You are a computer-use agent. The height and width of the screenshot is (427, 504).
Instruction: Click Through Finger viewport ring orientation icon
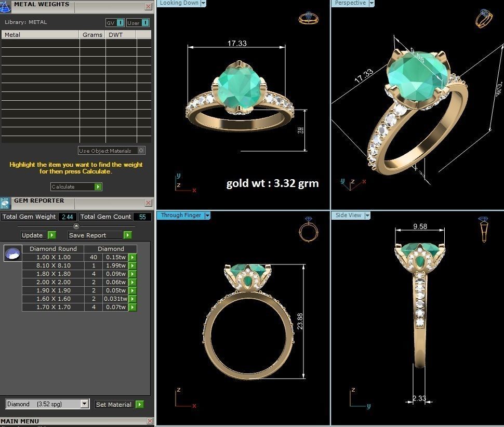pyautogui.click(x=309, y=230)
